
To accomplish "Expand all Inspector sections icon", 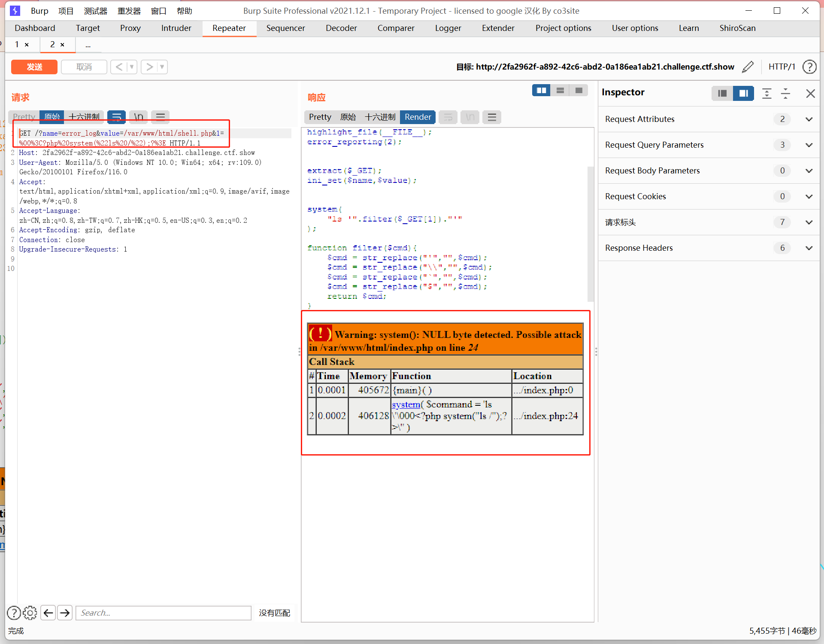I will click(766, 93).
